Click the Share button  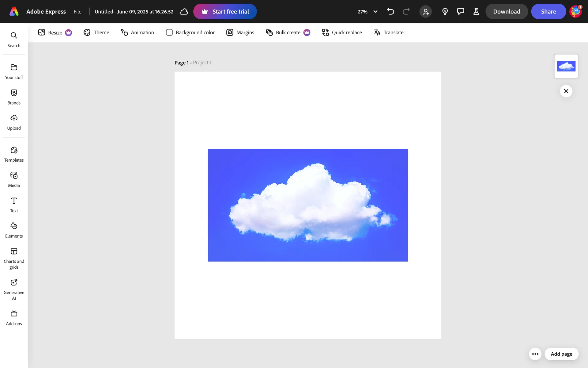click(x=548, y=12)
